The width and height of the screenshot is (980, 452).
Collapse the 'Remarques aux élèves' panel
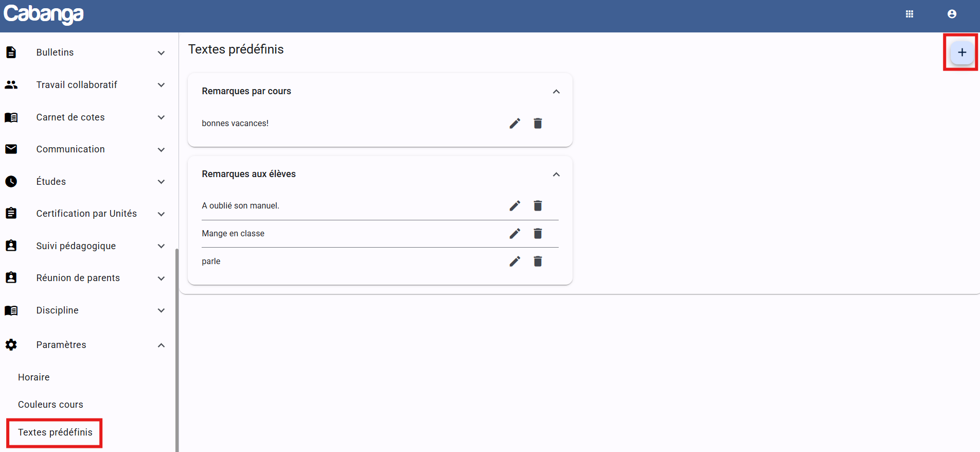pos(556,175)
